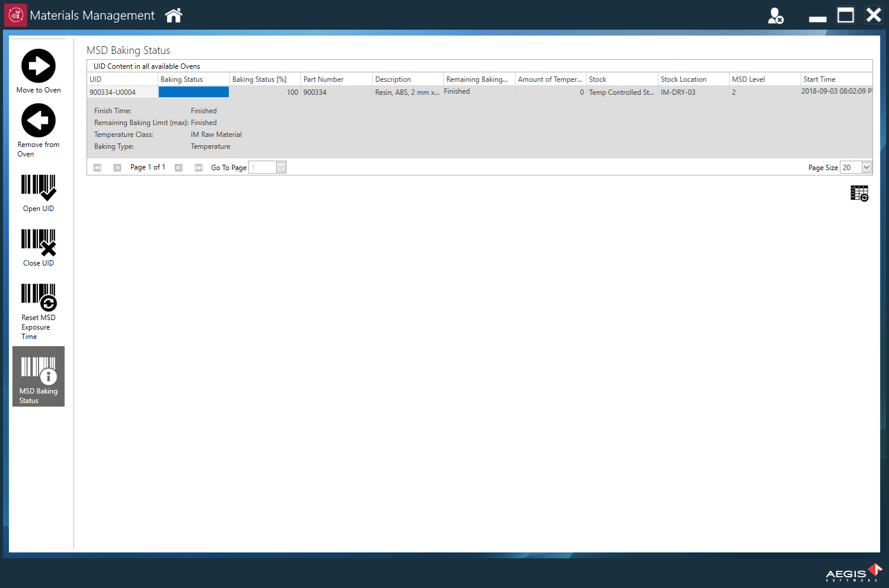The width and height of the screenshot is (889, 588).
Task: Select row with UID 900334-U0004
Action: coord(113,92)
